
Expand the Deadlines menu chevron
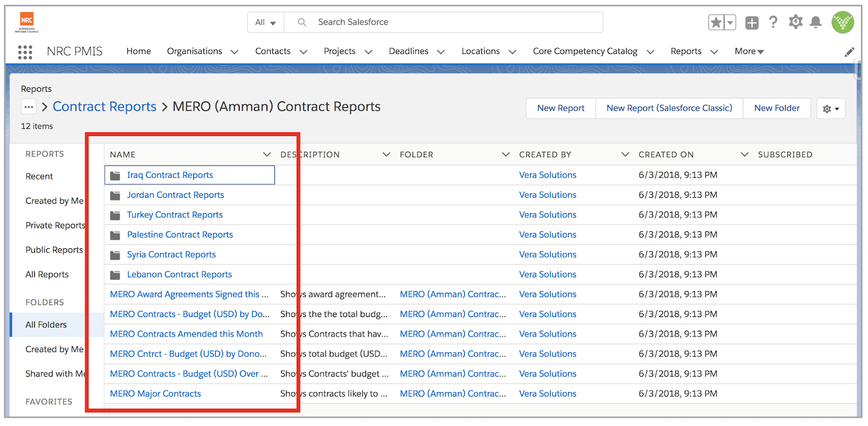point(441,51)
